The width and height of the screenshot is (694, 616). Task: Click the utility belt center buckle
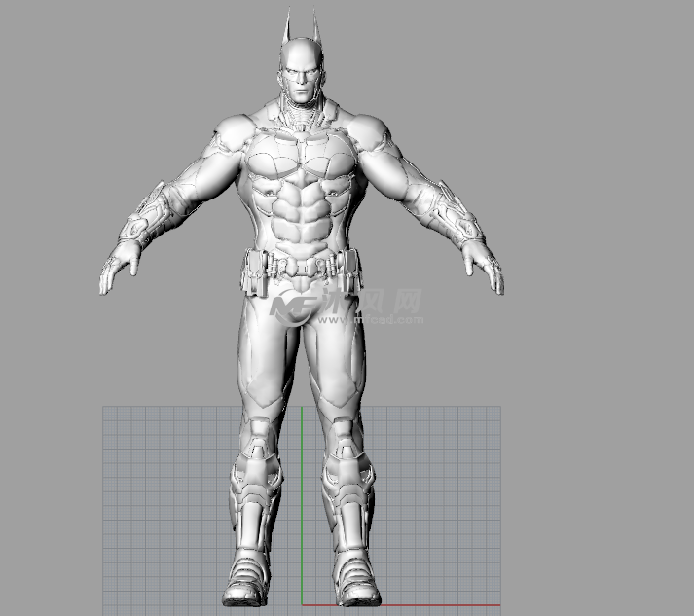point(301,267)
